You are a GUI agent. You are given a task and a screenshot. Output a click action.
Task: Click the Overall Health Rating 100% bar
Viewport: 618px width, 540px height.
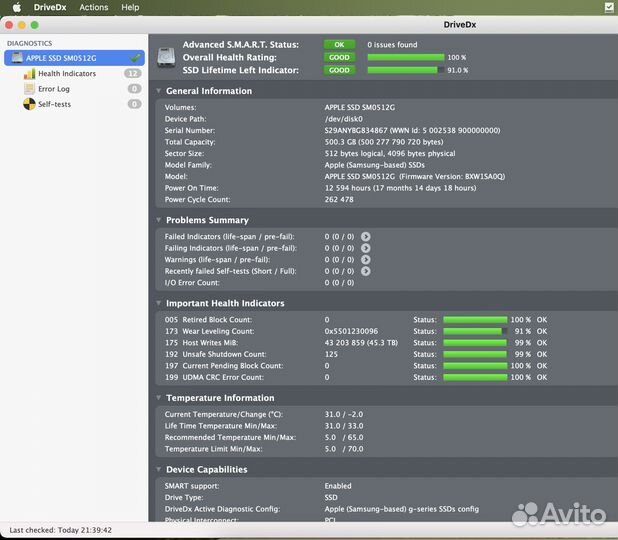(406, 57)
